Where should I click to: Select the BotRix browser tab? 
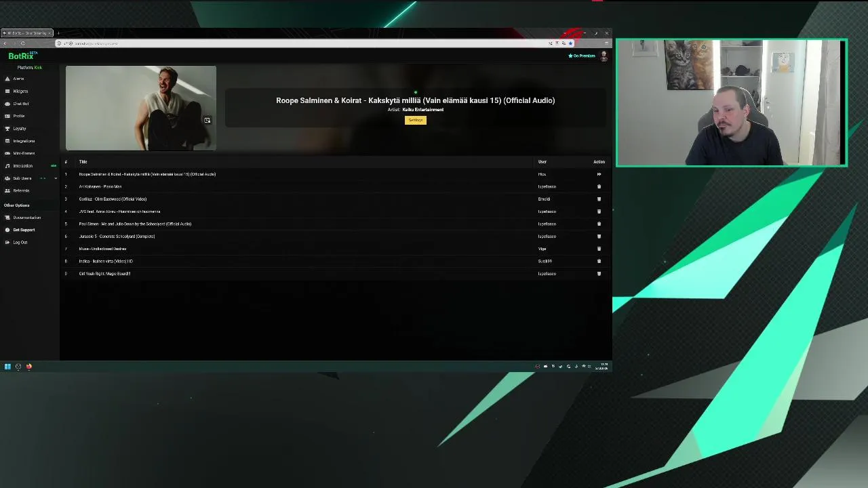coord(28,33)
